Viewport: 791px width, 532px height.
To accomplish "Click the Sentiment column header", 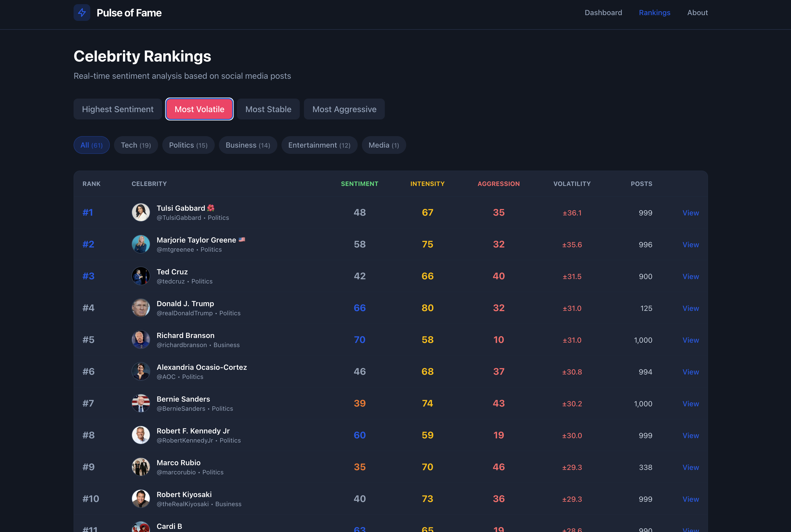I will coord(359,184).
